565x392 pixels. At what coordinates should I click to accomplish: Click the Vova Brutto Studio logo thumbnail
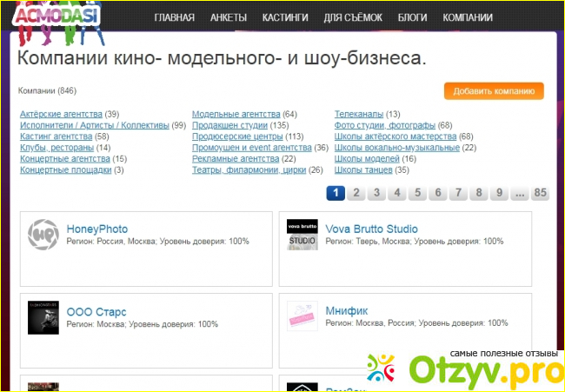pyautogui.click(x=302, y=235)
